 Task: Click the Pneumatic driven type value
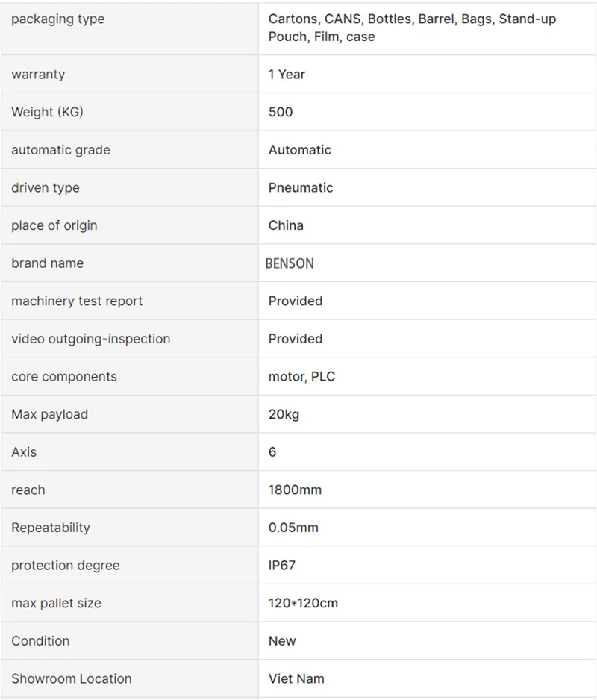(x=301, y=188)
